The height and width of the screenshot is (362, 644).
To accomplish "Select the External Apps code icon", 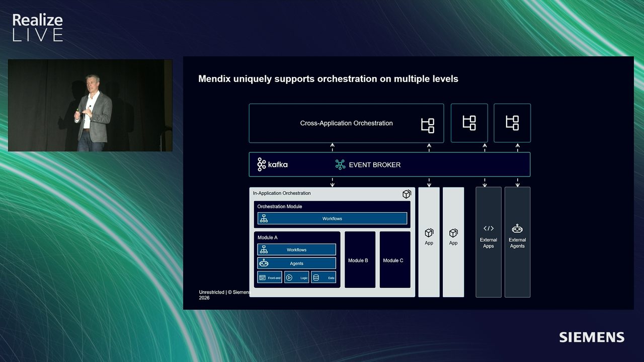I will (489, 228).
